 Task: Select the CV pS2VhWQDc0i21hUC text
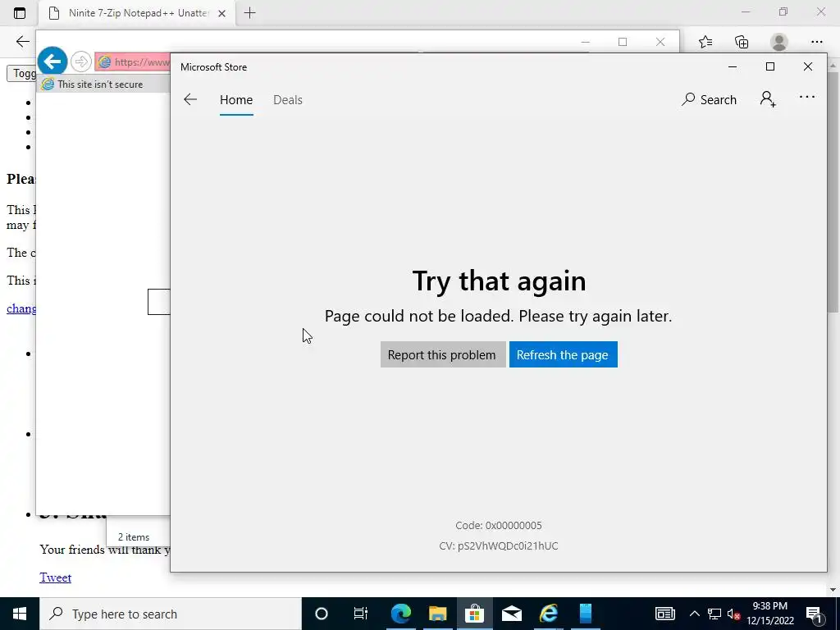[499, 546]
